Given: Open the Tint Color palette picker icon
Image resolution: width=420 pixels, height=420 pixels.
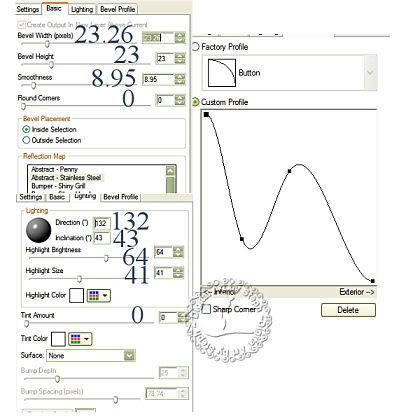Looking at the screenshot, I should pos(80,339).
